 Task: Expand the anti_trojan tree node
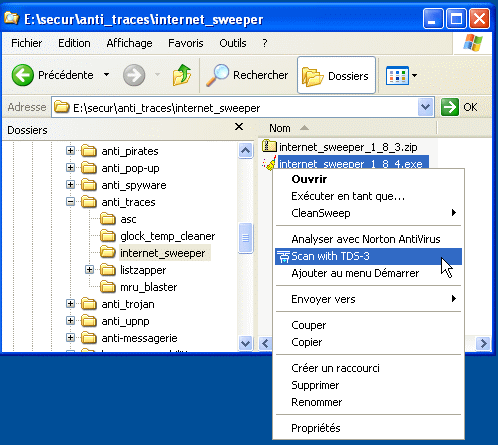click(x=70, y=304)
